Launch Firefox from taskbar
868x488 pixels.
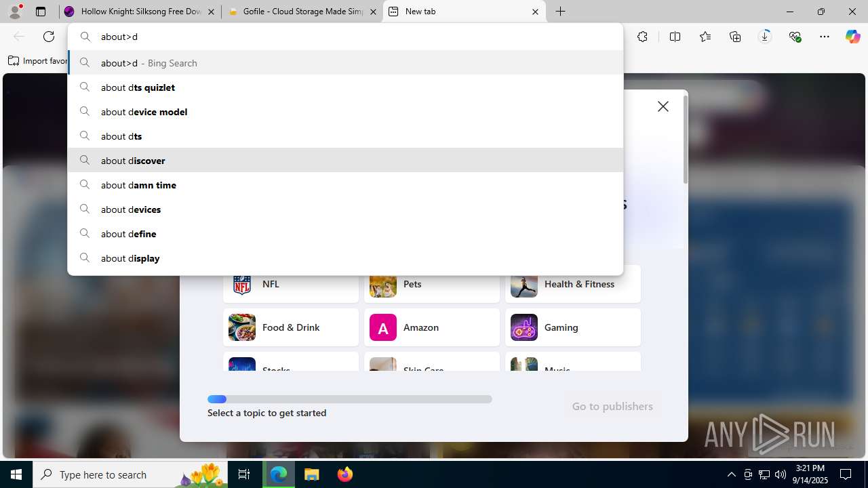click(344, 474)
